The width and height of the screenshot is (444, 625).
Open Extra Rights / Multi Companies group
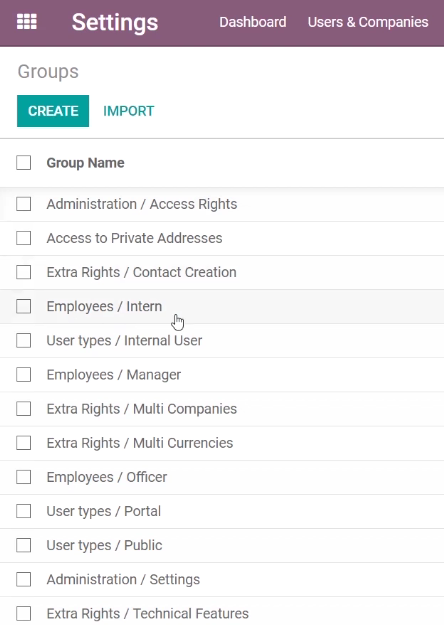(142, 409)
